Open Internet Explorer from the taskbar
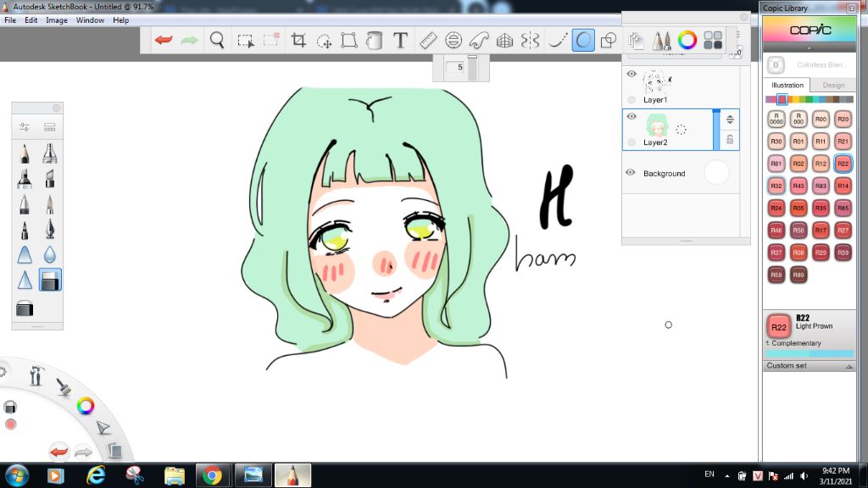 (x=96, y=475)
